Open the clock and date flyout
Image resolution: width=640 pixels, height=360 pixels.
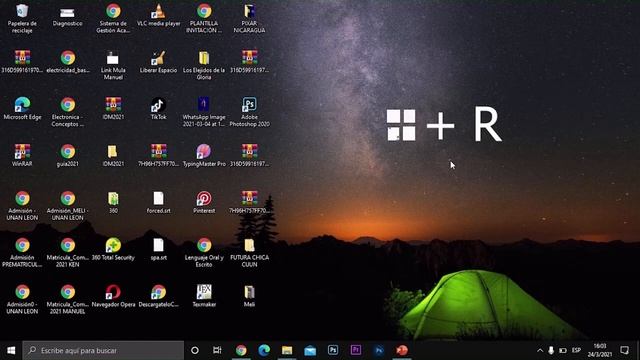point(600,350)
